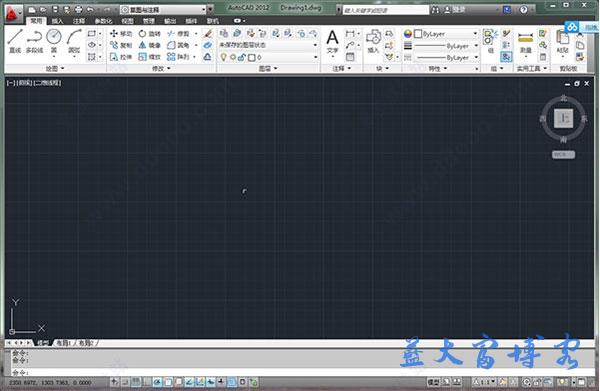600x391 pixels.
Task: Select the Line (直线) drawing tool
Action: click(15, 41)
